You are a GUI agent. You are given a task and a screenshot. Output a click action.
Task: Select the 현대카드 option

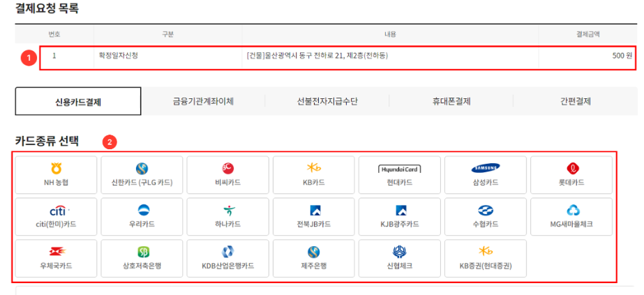click(x=400, y=175)
